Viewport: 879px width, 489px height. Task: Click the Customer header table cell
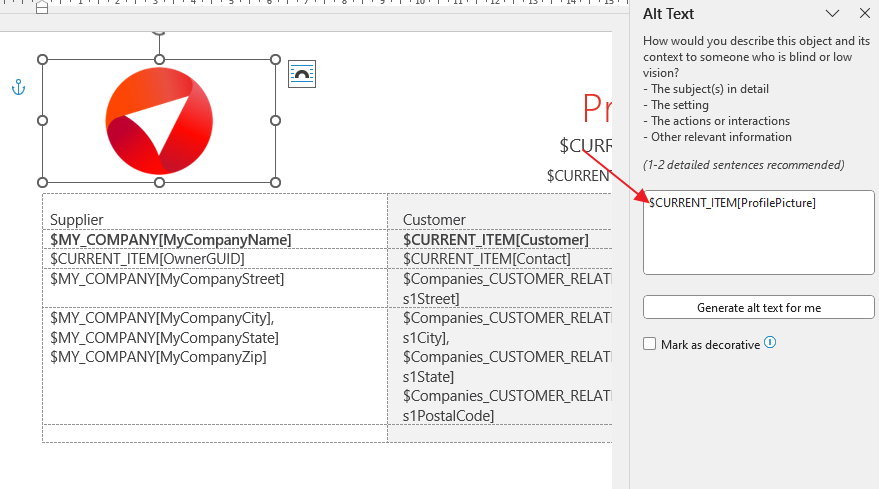click(x=500, y=219)
